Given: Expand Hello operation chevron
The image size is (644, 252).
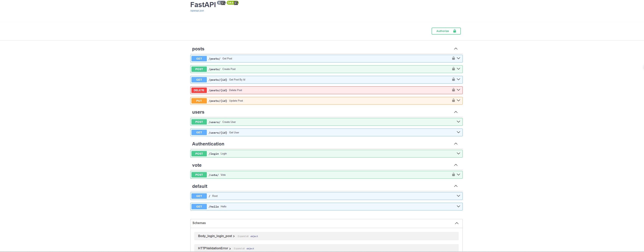Looking at the screenshot, I should click(x=458, y=206).
